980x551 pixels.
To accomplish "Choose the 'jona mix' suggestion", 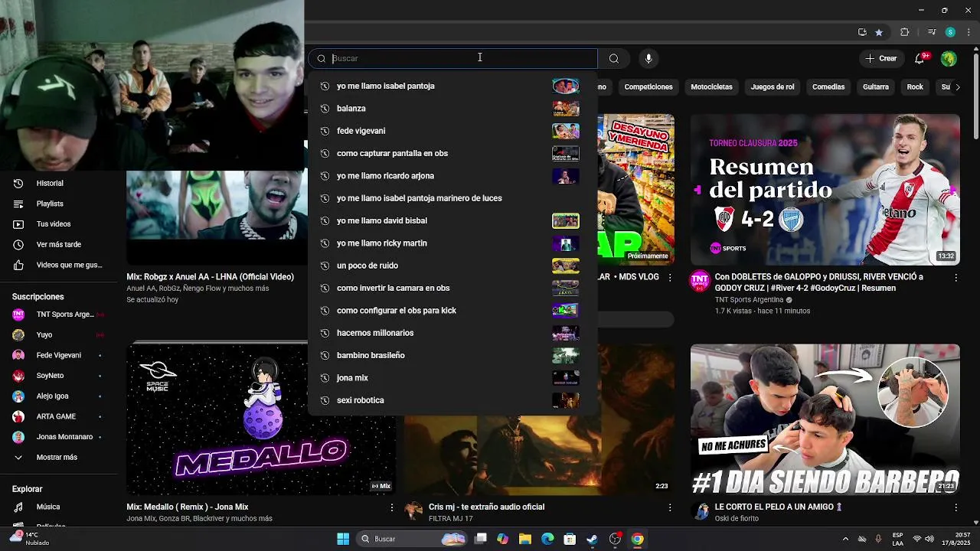I will click(x=452, y=378).
